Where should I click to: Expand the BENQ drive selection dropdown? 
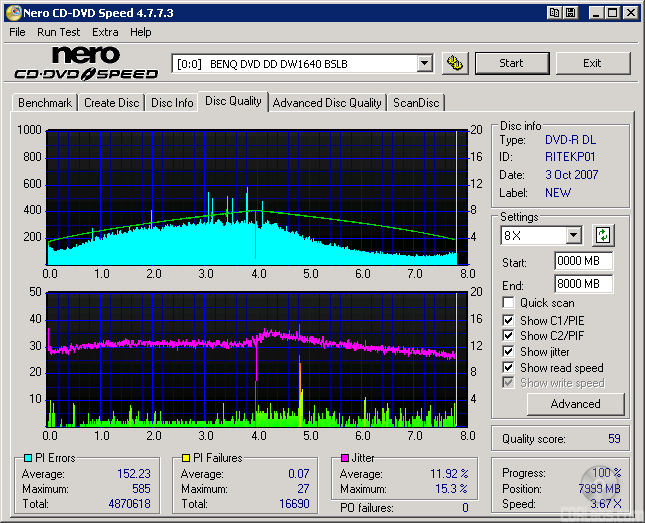pyautogui.click(x=424, y=63)
